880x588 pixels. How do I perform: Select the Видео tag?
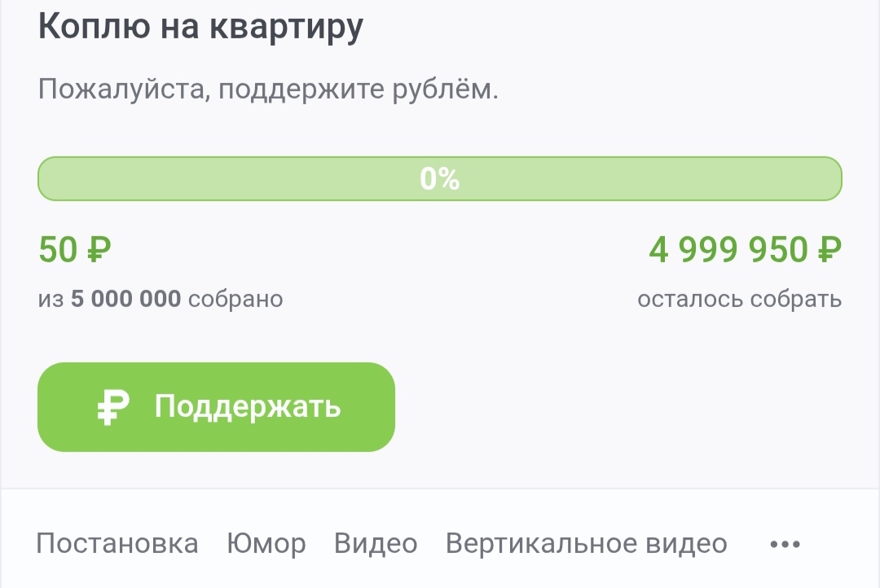(x=376, y=544)
